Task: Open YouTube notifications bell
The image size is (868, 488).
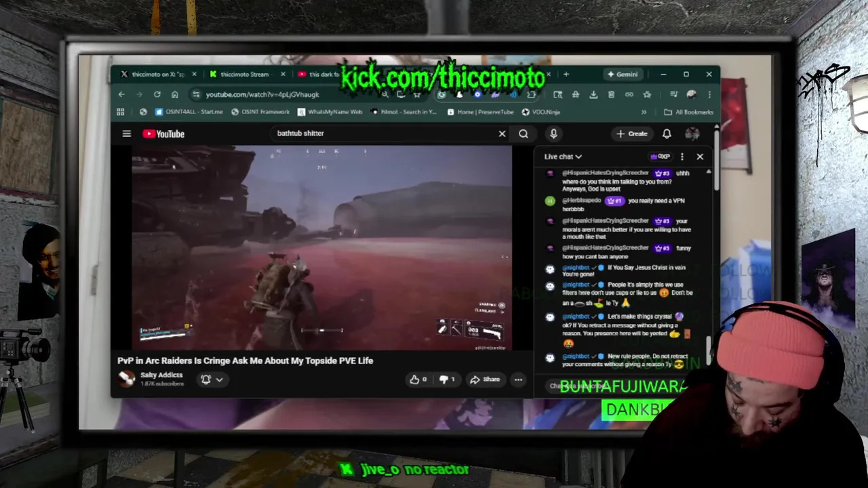Action: click(x=667, y=134)
